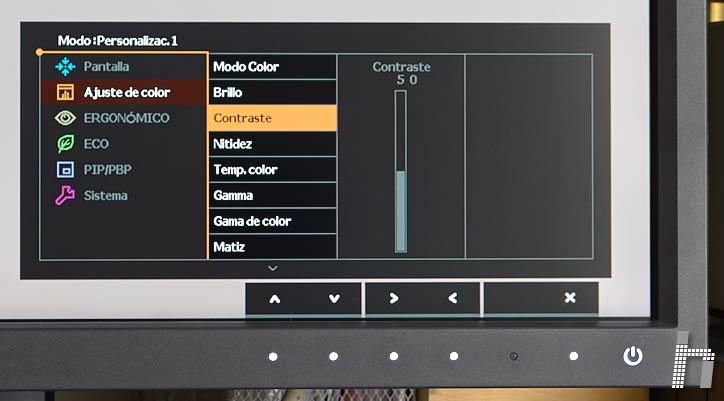Close the OSD menu with X

click(569, 298)
